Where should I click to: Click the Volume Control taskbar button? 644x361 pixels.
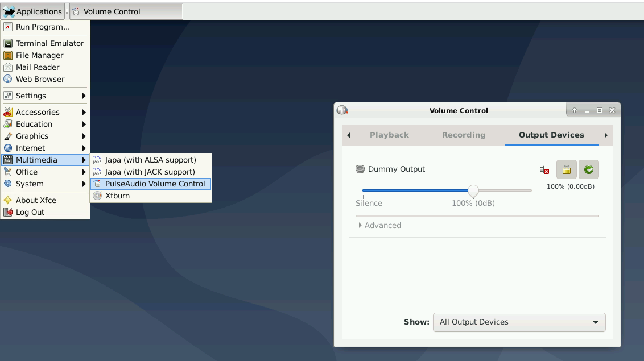pyautogui.click(x=126, y=11)
